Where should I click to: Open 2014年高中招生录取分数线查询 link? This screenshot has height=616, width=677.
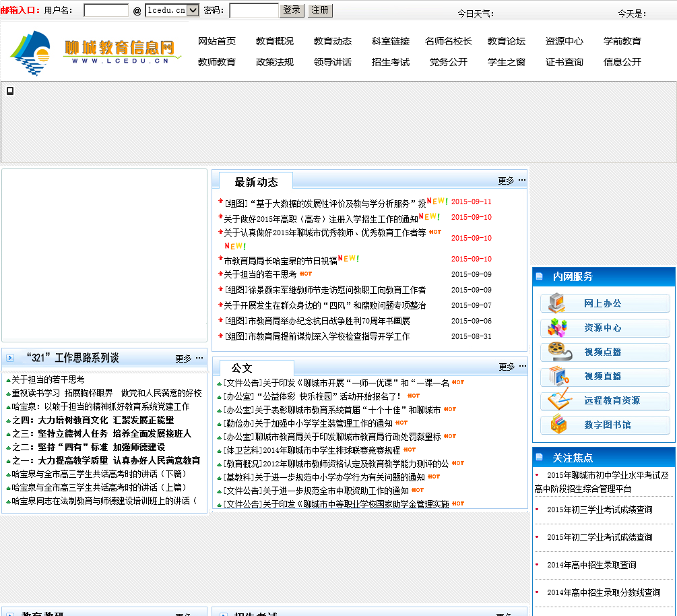click(x=604, y=592)
